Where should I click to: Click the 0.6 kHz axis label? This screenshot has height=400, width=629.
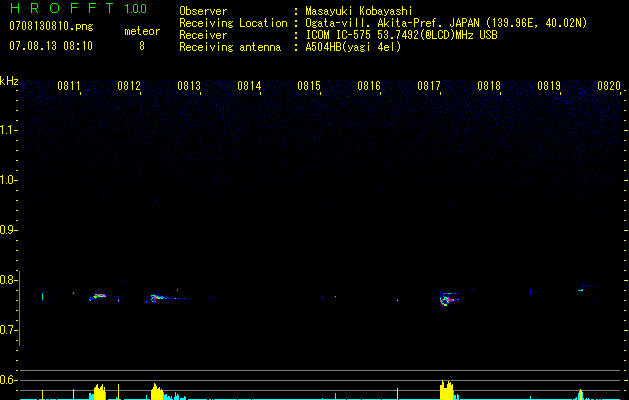pyautogui.click(x=8, y=380)
